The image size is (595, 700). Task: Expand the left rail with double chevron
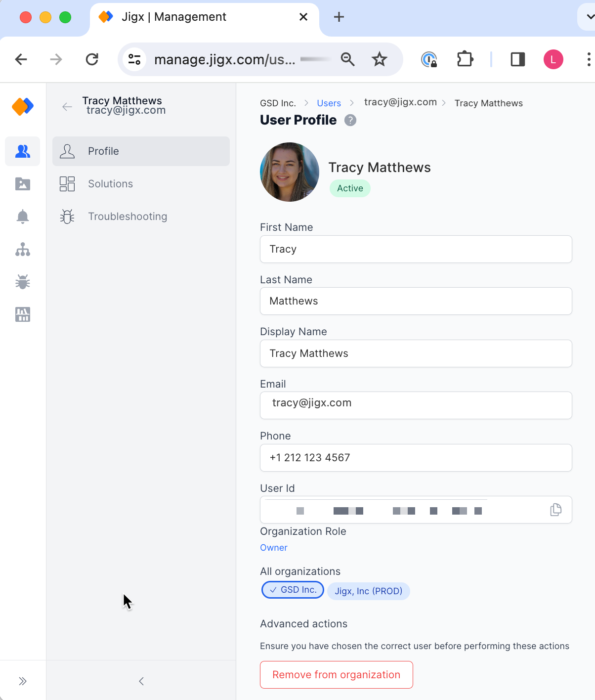23,681
